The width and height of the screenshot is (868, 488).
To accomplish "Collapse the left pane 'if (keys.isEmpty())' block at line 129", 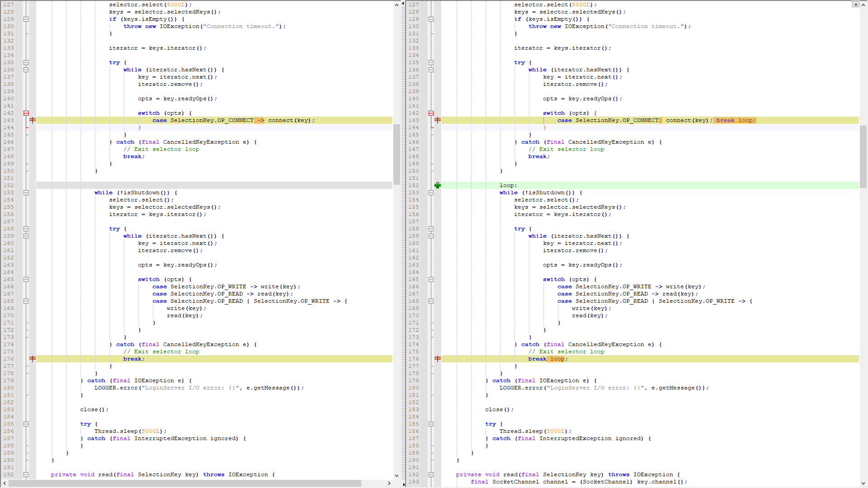I will (26, 19).
